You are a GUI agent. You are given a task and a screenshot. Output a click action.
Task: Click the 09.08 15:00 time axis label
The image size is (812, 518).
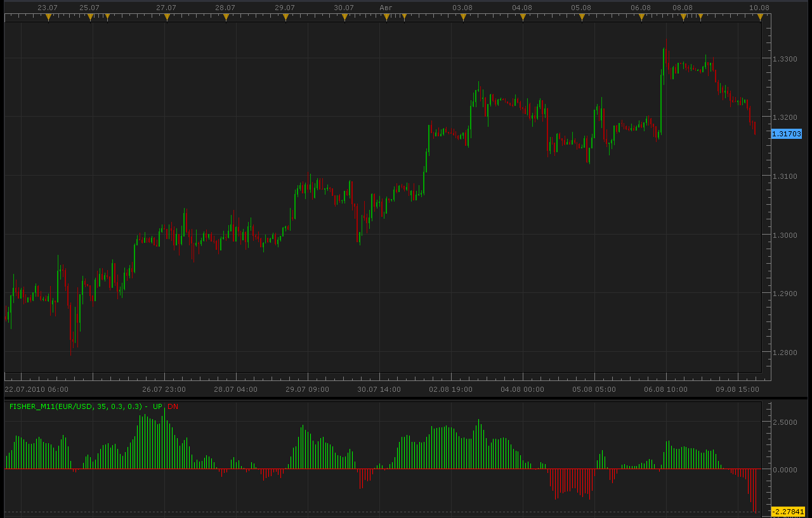coord(738,389)
